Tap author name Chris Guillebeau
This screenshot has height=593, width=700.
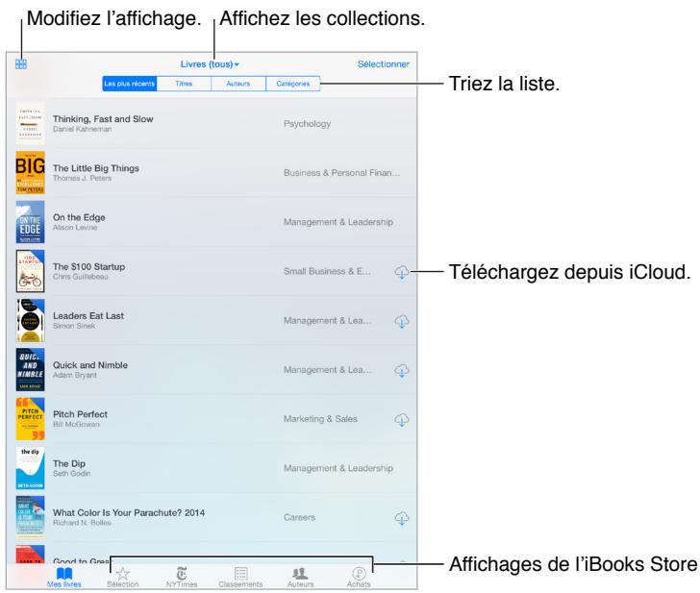point(81,277)
